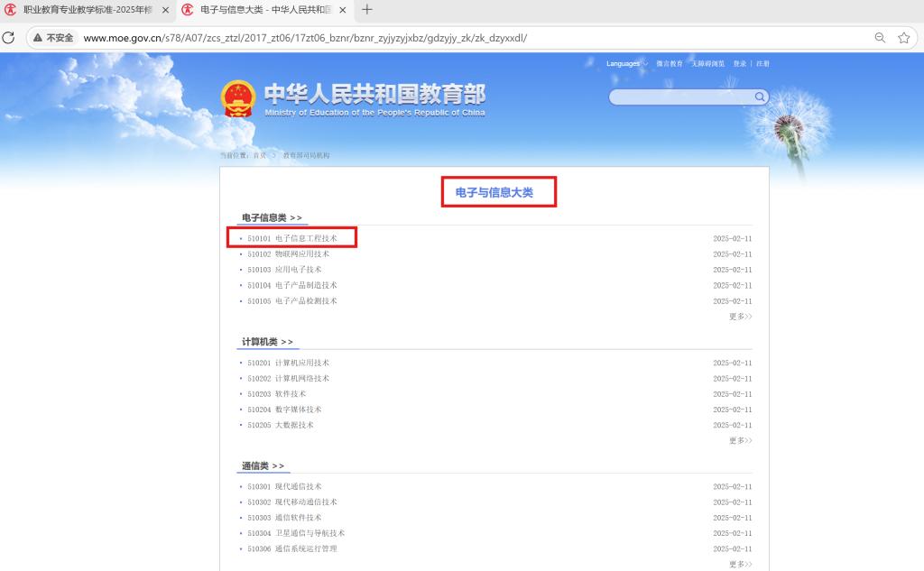The image size is (924, 571).
Task: Open the 计算机类 >> section heading
Action: click(267, 342)
